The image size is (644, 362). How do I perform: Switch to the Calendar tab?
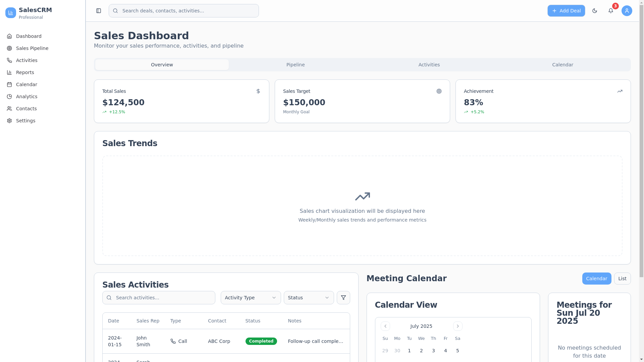(x=562, y=65)
